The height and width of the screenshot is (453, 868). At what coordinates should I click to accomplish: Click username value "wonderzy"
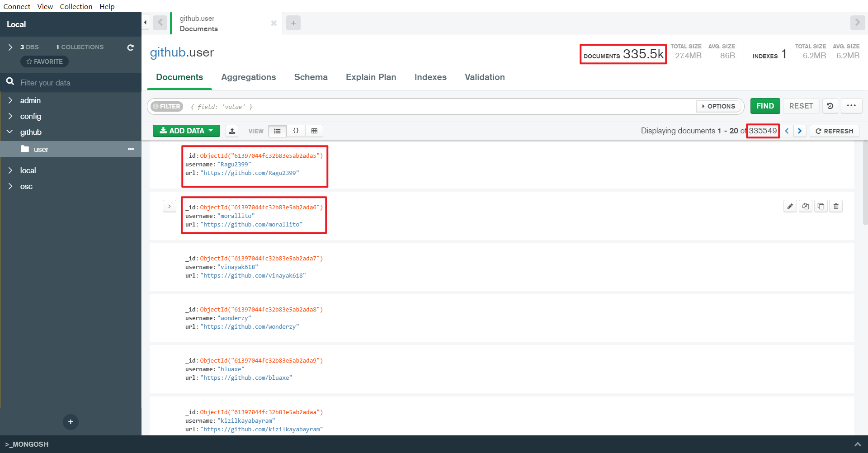pos(234,318)
